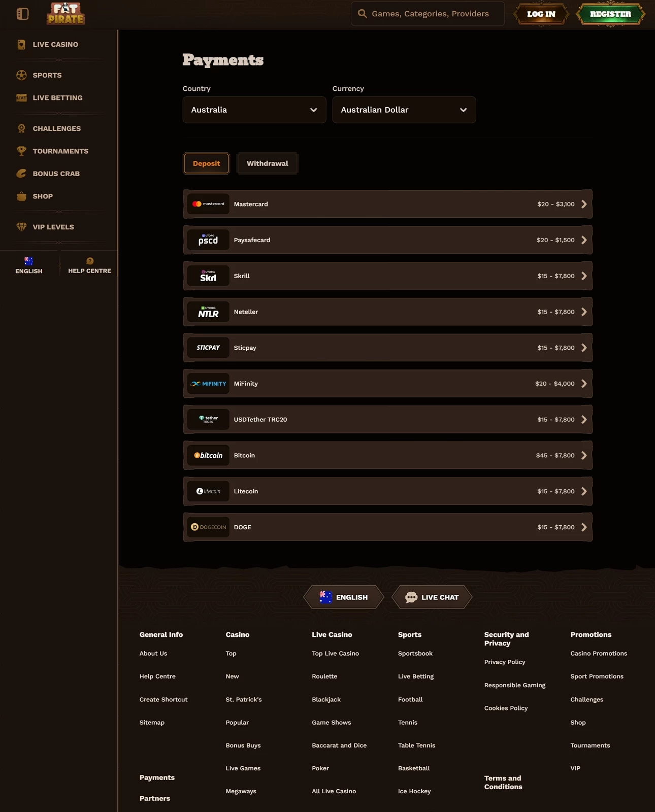Open the Partners footer link
This screenshot has height=812, width=655.
tap(155, 798)
